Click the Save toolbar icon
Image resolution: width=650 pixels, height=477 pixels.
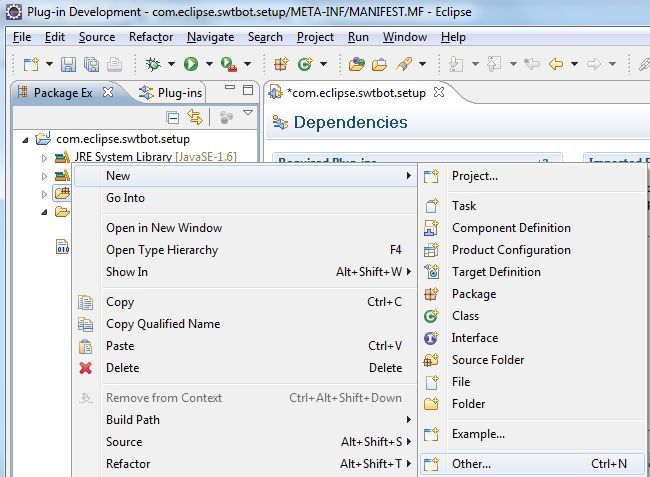pos(68,64)
